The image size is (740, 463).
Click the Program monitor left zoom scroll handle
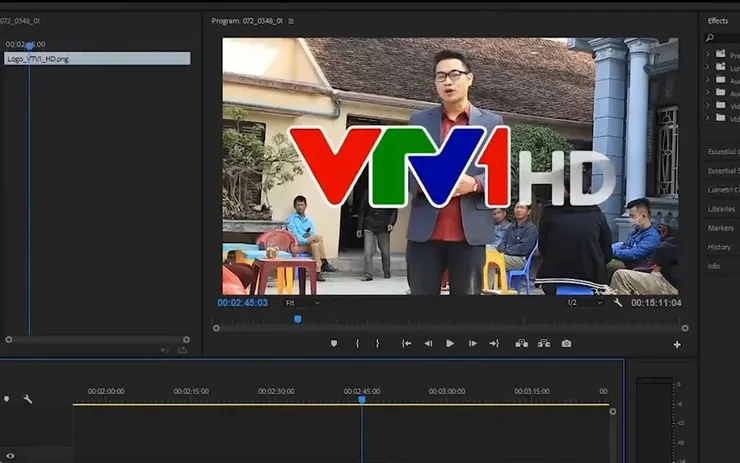click(x=216, y=328)
